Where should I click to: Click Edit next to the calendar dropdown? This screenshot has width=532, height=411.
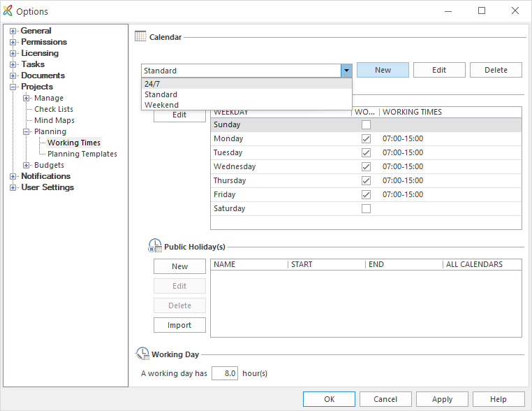pyautogui.click(x=439, y=70)
